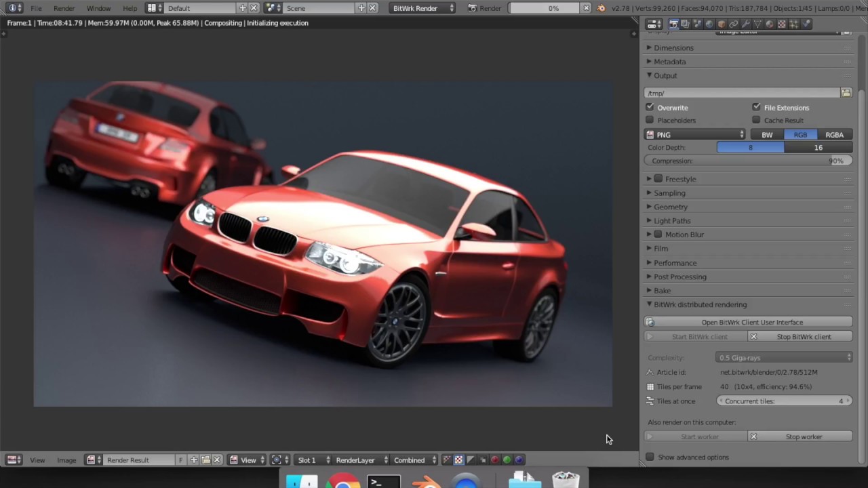Open the RenderLayer dropdown

361,460
